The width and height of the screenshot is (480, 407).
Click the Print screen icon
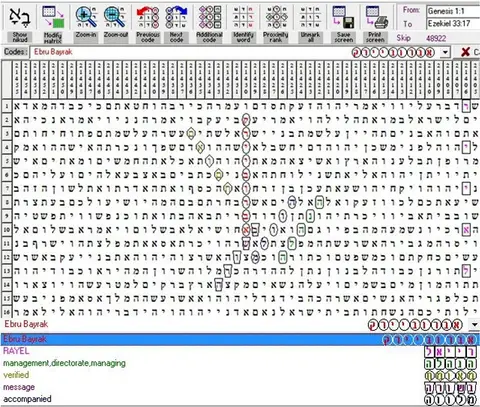376,17
